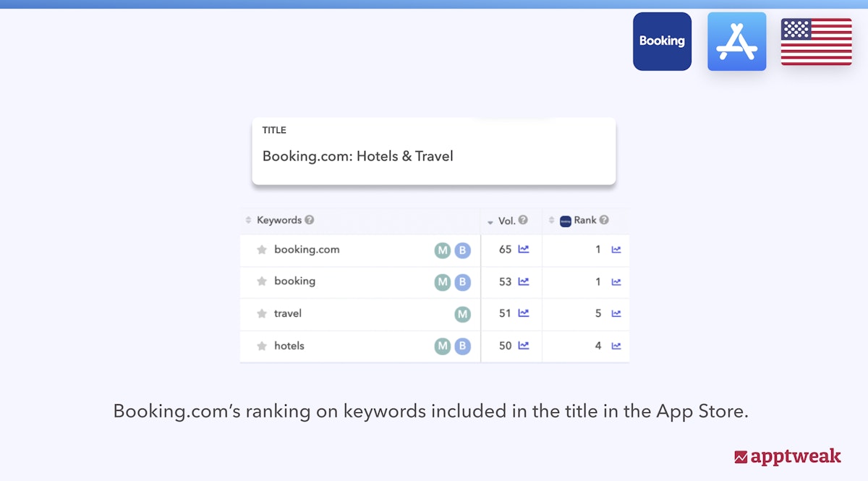Select the Keywords column header
The height and width of the screenshot is (481, 868).
pyautogui.click(x=280, y=220)
